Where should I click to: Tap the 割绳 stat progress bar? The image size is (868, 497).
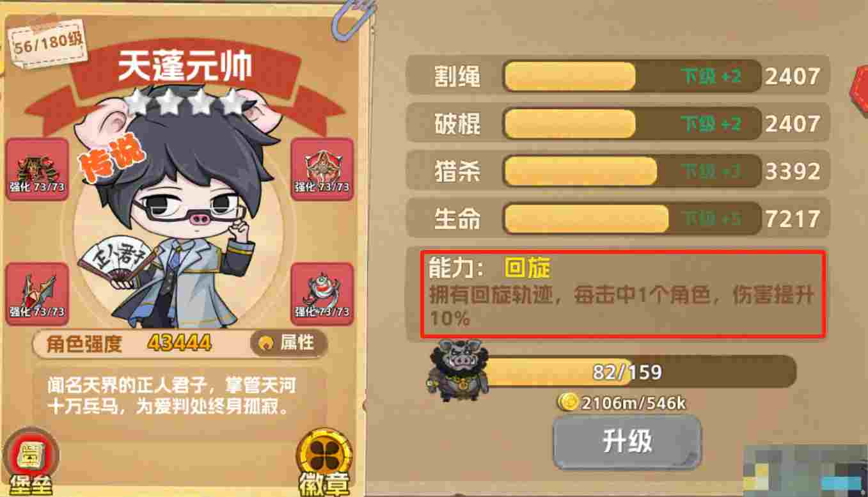tap(632, 77)
